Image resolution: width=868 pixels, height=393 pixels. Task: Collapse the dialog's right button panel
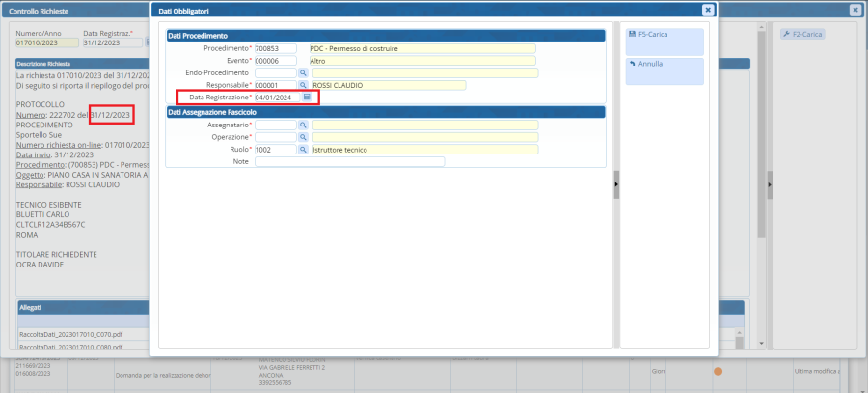(616, 184)
